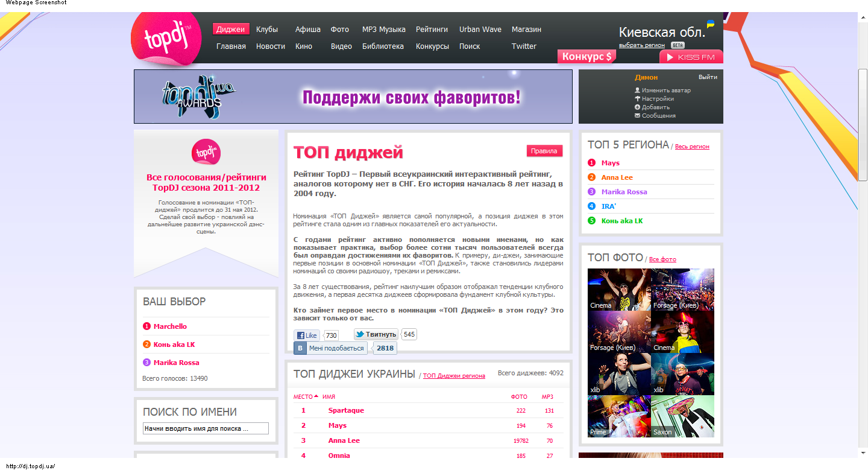The image size is (868, 470).
Task: Open Twitter link in navigation
Action: click(524, 46)
